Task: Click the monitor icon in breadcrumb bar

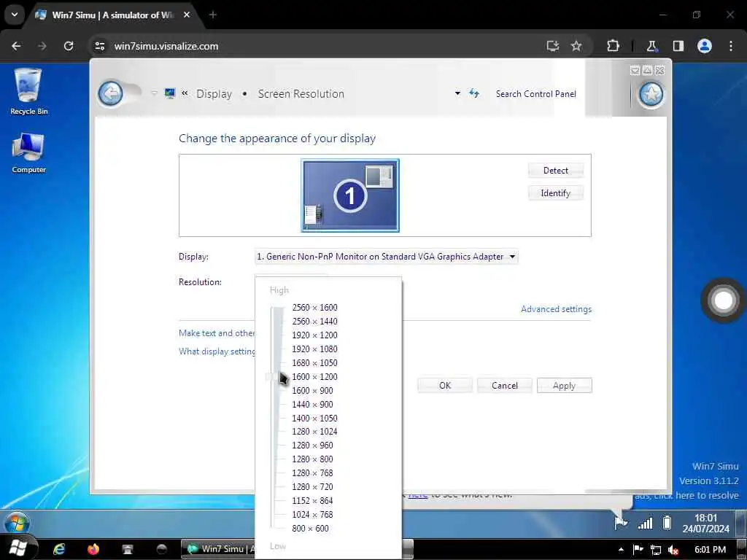Action: (170, 93)
